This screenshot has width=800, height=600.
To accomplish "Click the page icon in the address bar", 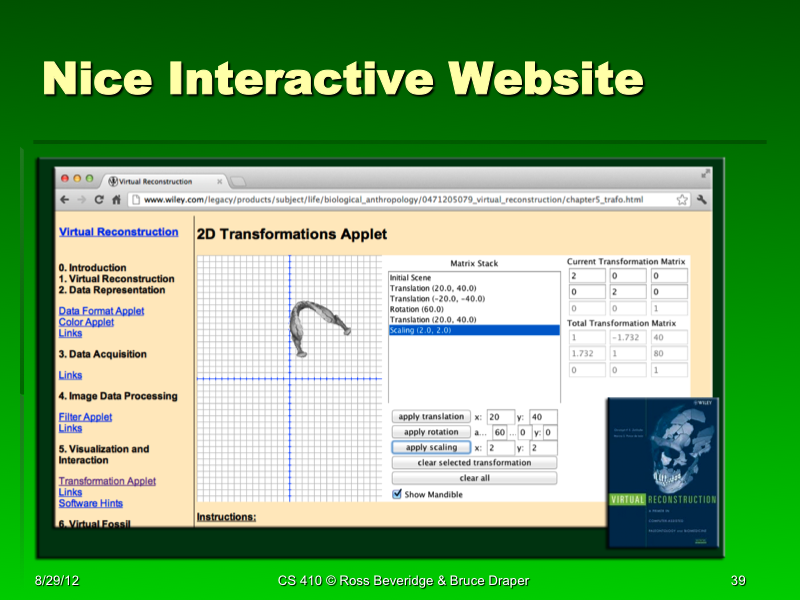I will click(x=134, y=198).
